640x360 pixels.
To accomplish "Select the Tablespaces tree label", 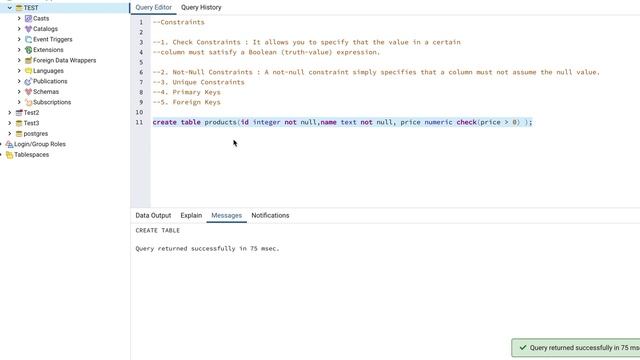I will tap(31, 155).
